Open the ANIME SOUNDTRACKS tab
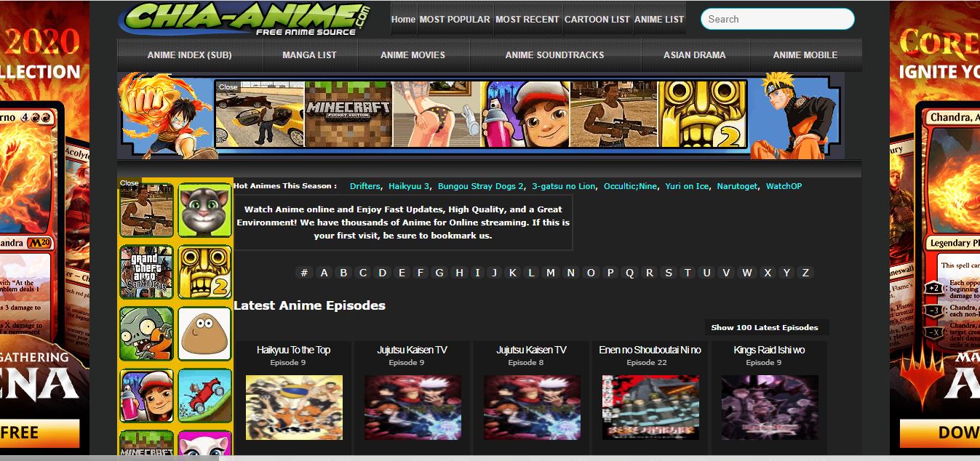 click(x=555, y=55)
